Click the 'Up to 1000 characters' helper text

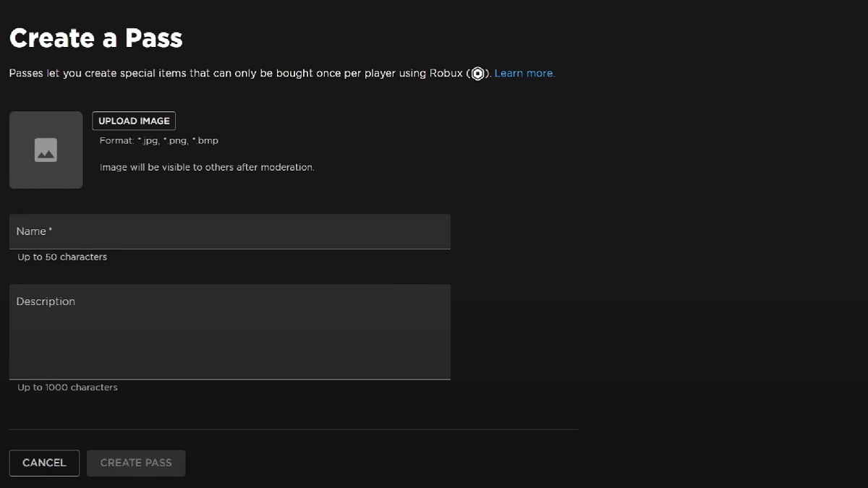point(67,387)
